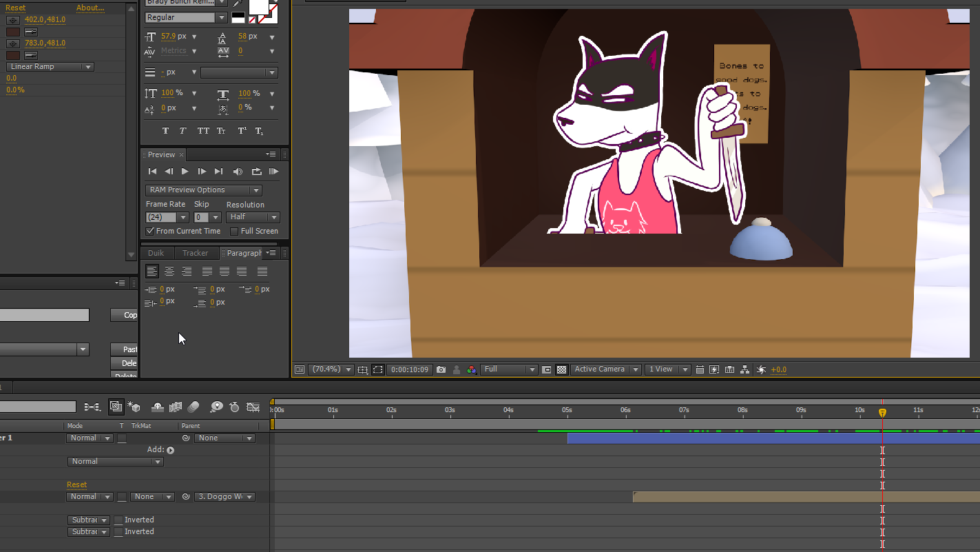Screen dimensions: 980x552
Task: Apply Subscript text style
Action: (260, 131)
